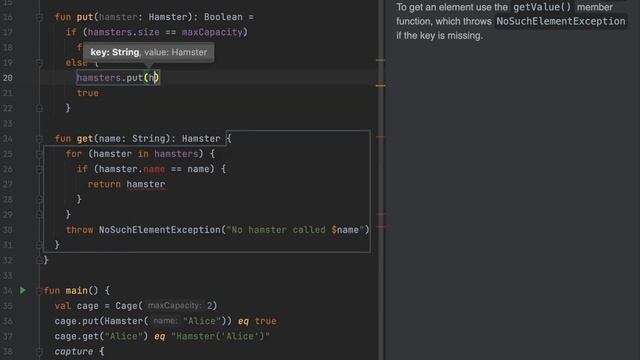Click line number 34 in the gutter
The image size is (640, 360).
(x=8, y=291)
